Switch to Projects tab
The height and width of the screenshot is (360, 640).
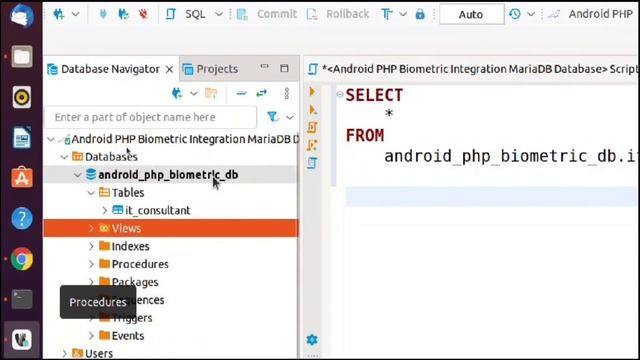pos(211,69)
